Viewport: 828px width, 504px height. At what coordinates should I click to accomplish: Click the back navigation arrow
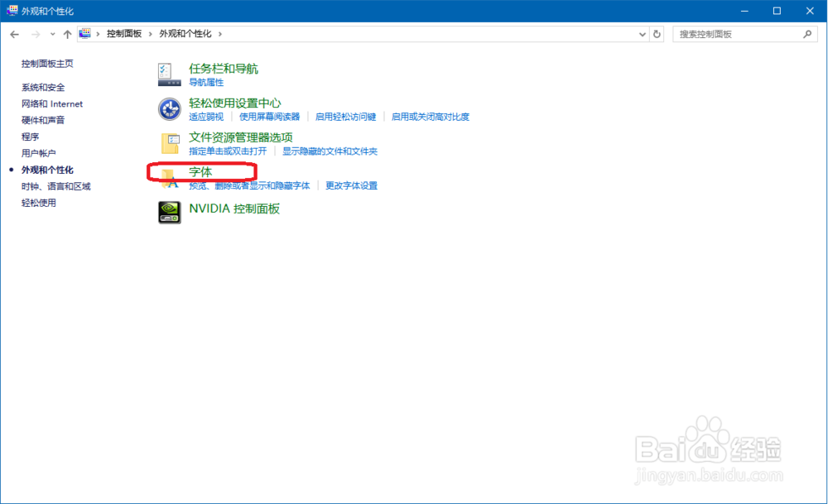coord(14,33)
